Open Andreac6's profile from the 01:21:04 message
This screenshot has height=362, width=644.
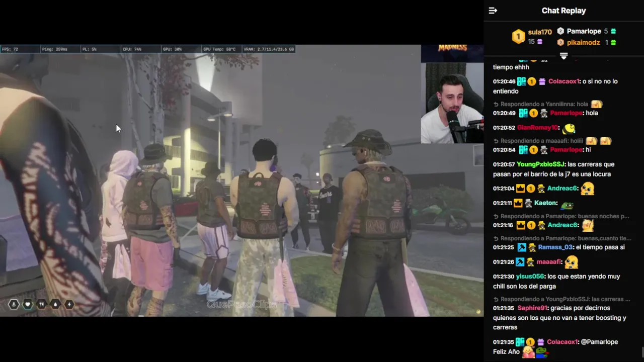562,189
